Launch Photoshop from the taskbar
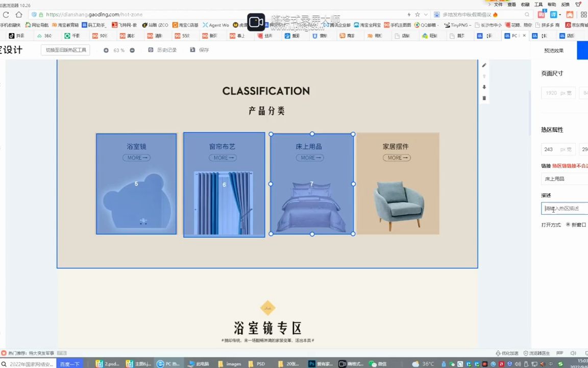The image size is (588, 368). point(311,363)
